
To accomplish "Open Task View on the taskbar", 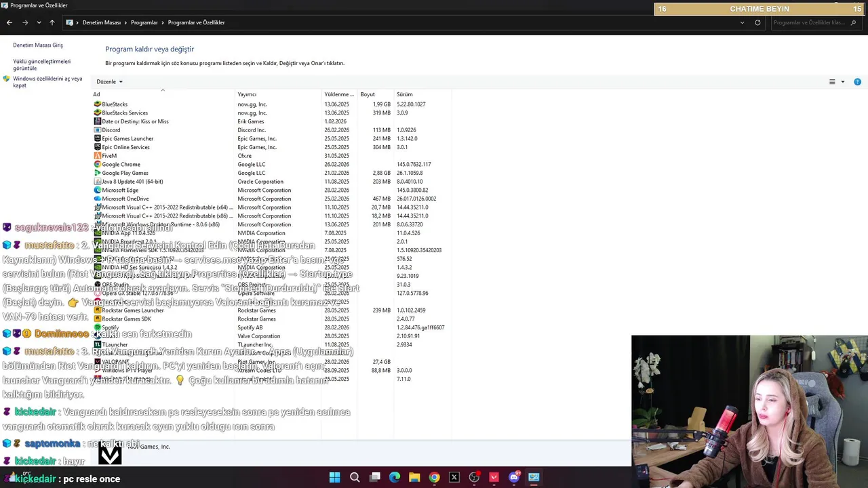I will pyautogui.click(x=374, y=477).
